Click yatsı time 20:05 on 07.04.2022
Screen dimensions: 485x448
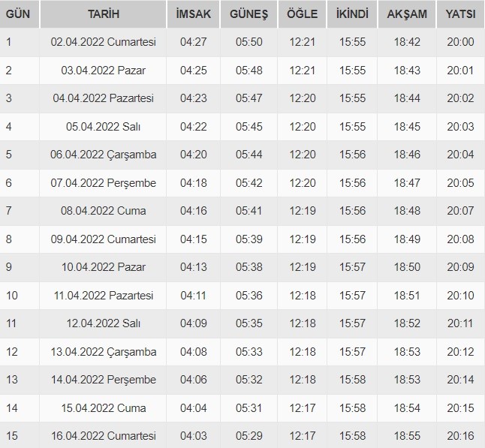coord(459,182)
